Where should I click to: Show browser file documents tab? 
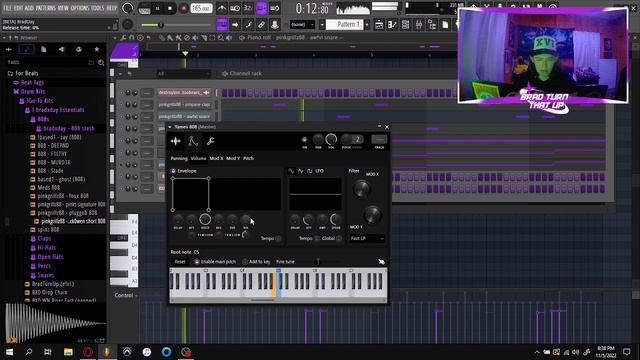[x=44, y=49]
